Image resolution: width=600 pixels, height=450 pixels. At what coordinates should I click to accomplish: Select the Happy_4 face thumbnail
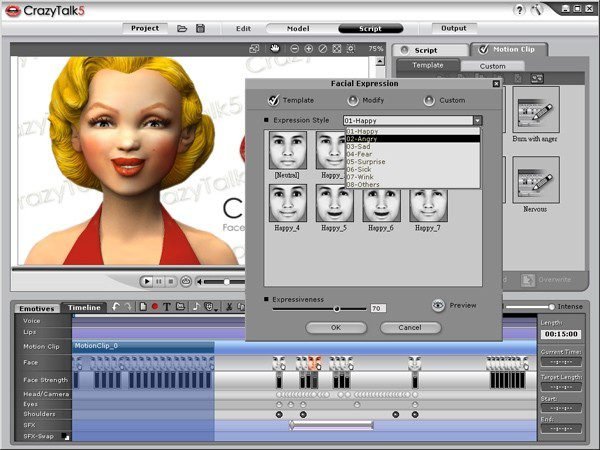click(288, 203)
